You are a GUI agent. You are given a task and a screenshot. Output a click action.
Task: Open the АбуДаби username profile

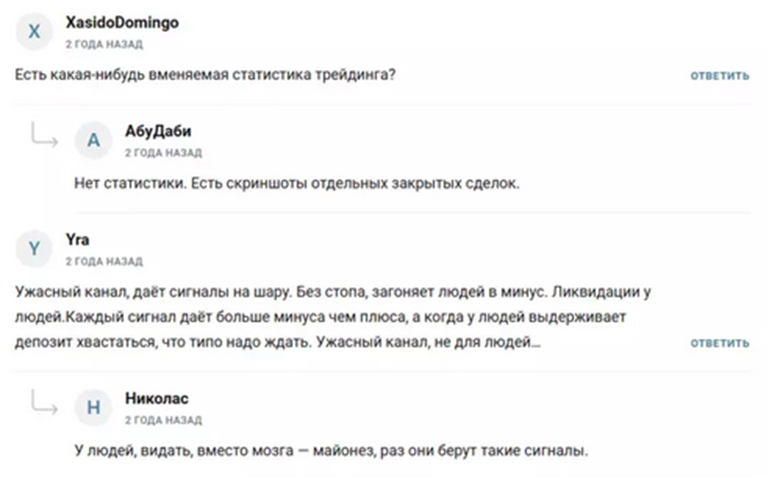(158, 132)
